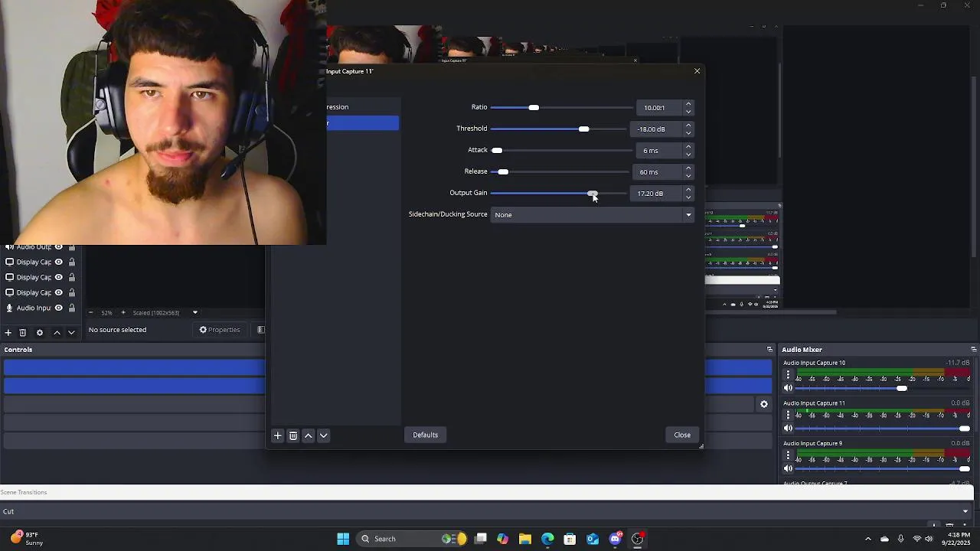980x551 pixels.
Task: Decrease Threshold value with its down stepper arrow
Action: click(688, 133)
